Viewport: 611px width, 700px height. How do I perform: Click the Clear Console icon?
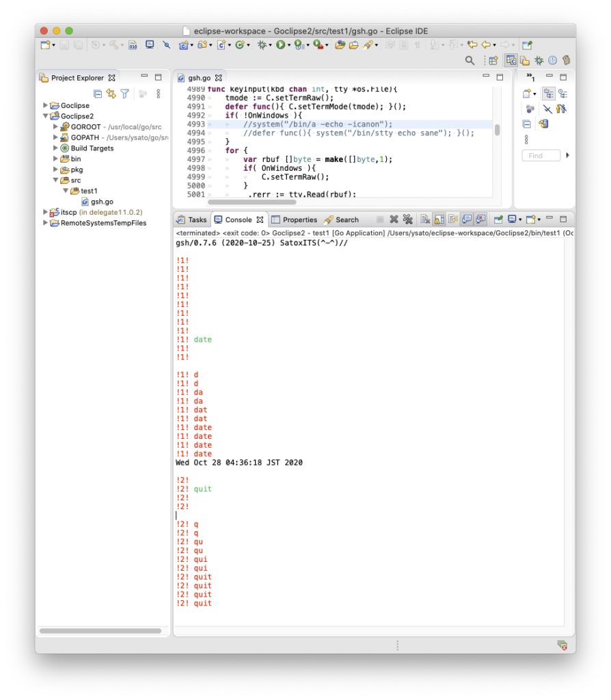tap(425, 219)
